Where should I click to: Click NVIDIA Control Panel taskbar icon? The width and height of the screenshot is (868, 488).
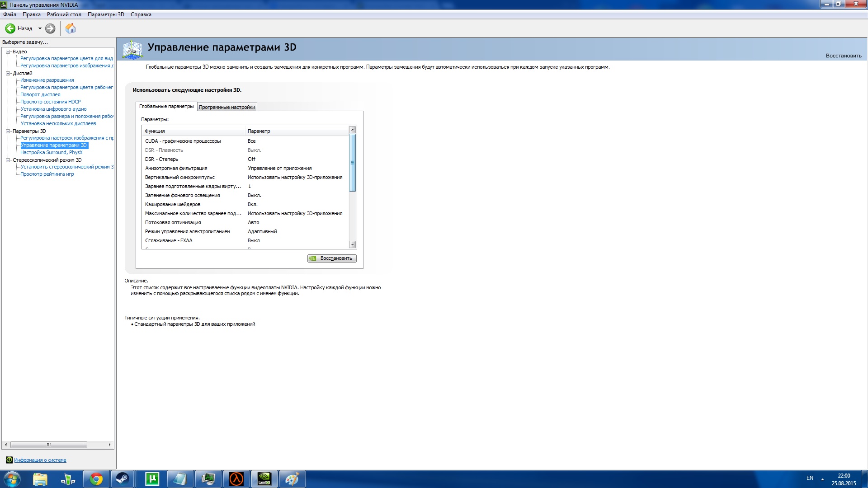(264, 479)
